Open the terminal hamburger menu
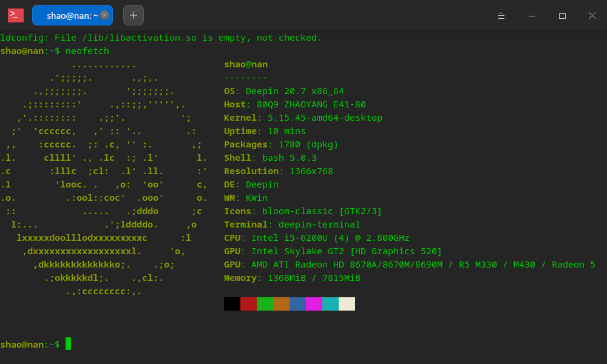 tap(501, 15)
